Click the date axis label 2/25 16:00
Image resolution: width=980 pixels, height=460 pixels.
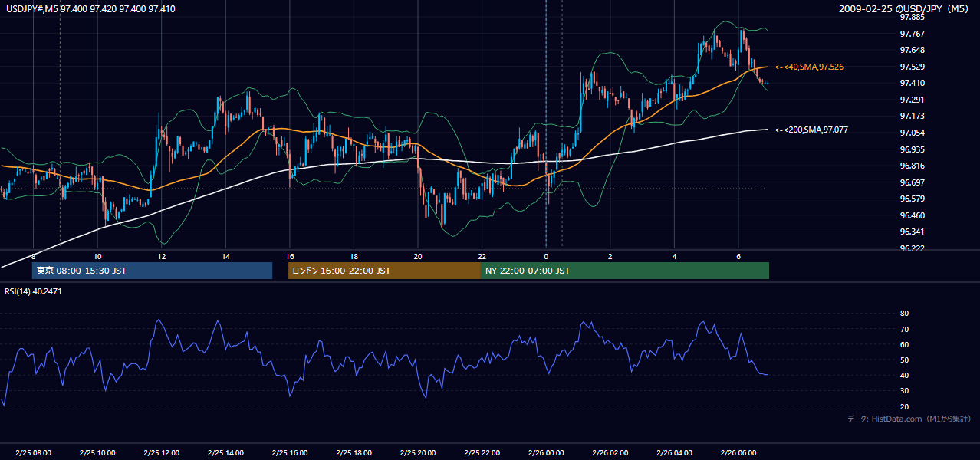(x=289, y=453)
